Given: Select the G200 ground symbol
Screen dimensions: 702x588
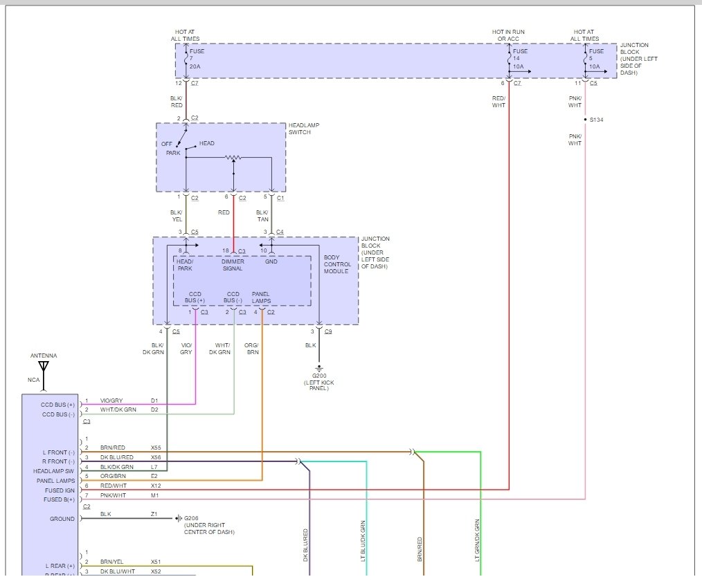Looking at the screenshot, I should click(x=319, y=367).
